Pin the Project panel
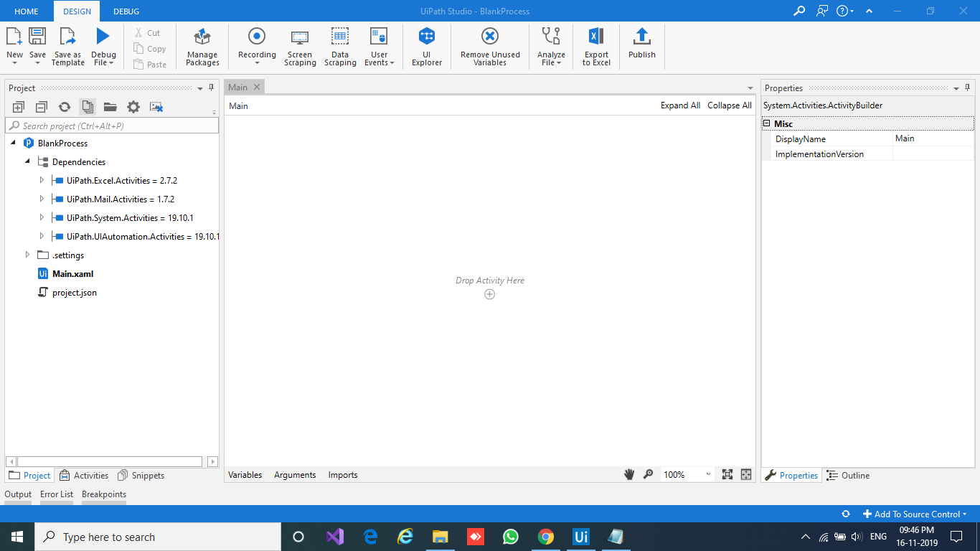This screenshot has height=551, width=980. click(x=212, y=88)
